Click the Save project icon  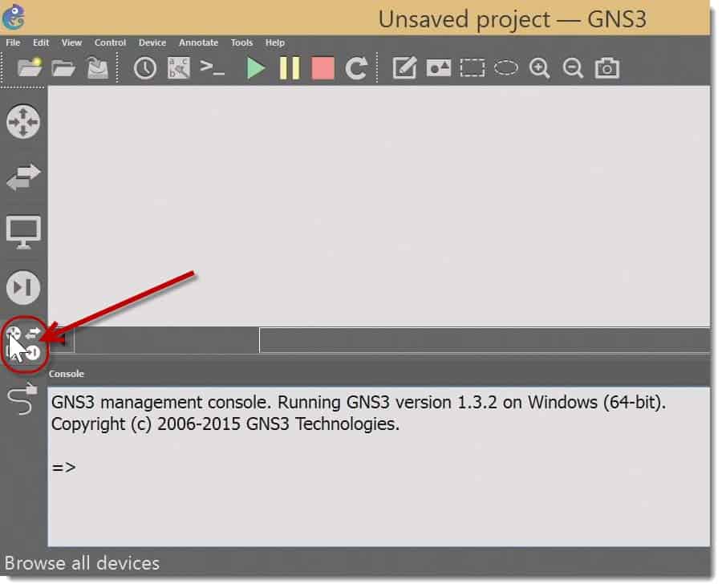point(98,67)
